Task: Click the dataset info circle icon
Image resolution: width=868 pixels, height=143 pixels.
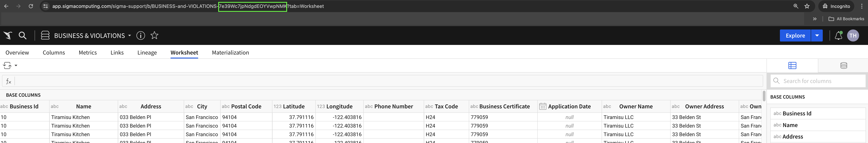Action: tap(141, 35)
